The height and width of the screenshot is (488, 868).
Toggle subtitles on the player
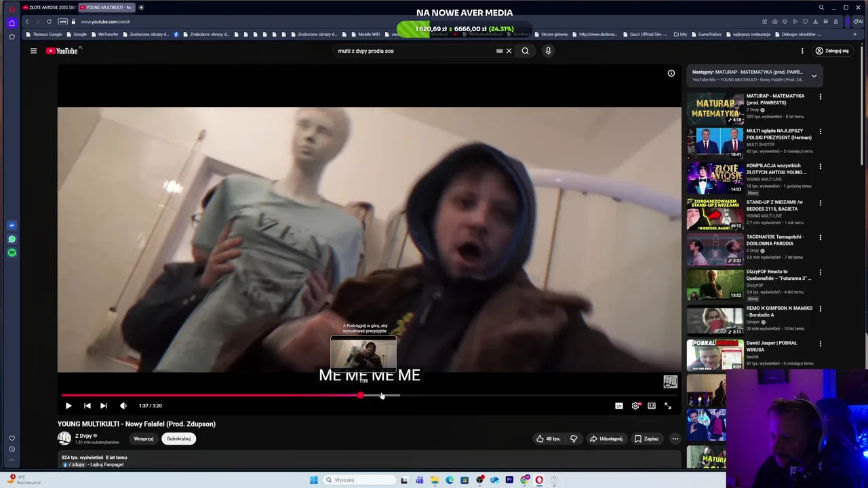click(619, 405)
